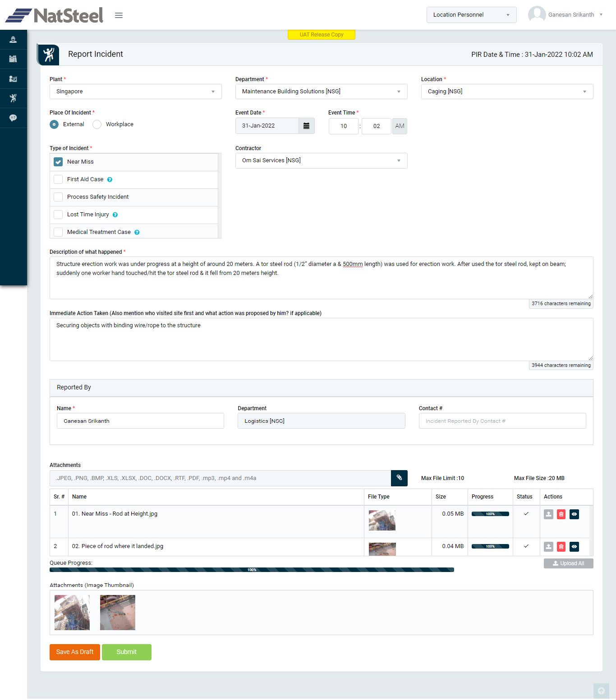Viewport: 616px width, 700px height.
Task: Click the UAT Release Copy badge
Action: [x=322, y=35]
